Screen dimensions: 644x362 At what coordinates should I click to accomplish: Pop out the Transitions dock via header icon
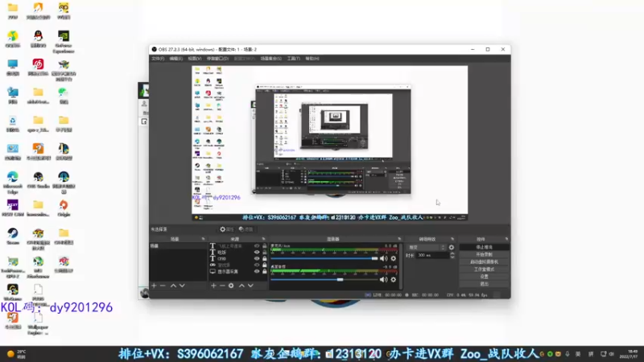452,239
